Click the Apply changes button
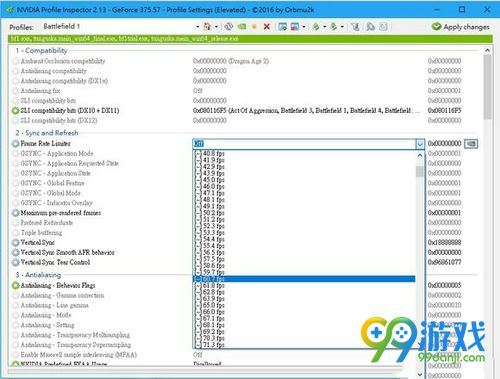This screenshot has width=500, height=379. (460, 27)
